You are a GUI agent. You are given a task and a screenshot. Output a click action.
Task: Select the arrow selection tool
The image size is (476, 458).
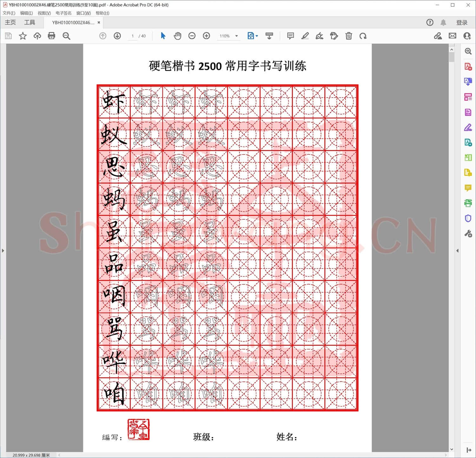point(163,36)
